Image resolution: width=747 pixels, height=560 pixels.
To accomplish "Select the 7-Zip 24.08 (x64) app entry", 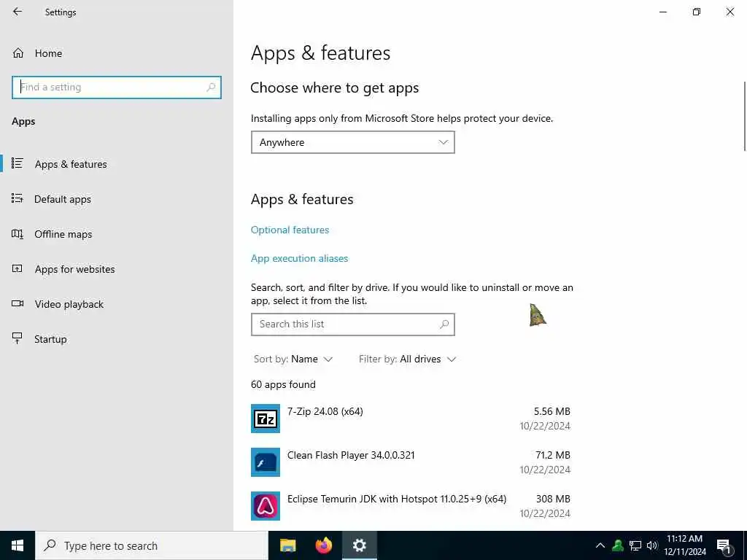I will click(411, 419).
